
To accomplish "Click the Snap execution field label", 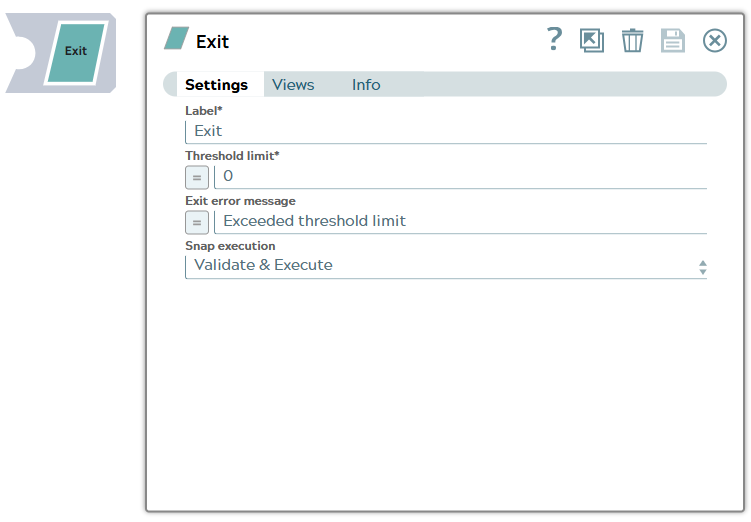I will tap(230, 245).
